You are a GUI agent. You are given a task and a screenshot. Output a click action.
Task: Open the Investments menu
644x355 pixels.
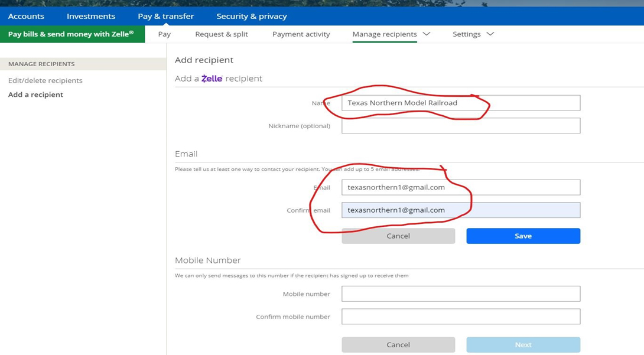(91, 16)
